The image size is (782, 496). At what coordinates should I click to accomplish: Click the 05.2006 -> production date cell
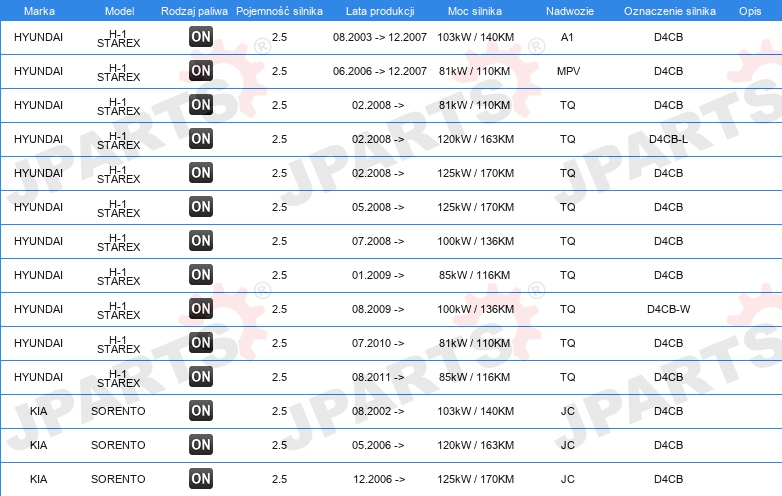378,445
